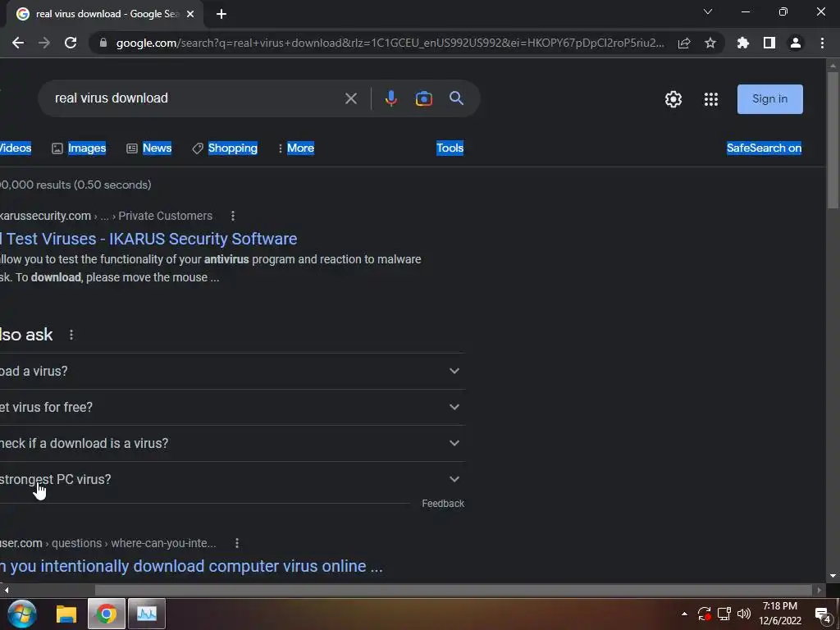Open the Windows Start menu
The image size is (840, 630).
click(22, 614)
